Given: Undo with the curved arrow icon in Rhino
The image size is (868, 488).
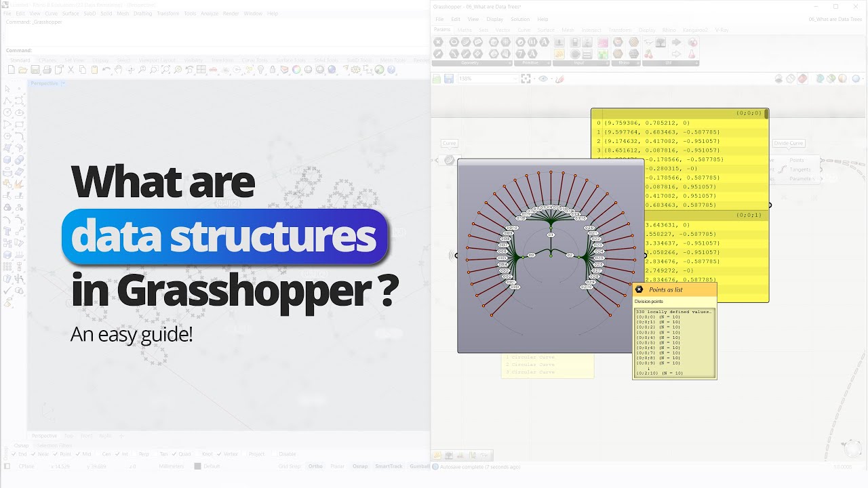Looking at the screenshot, I should click(106, 69).
